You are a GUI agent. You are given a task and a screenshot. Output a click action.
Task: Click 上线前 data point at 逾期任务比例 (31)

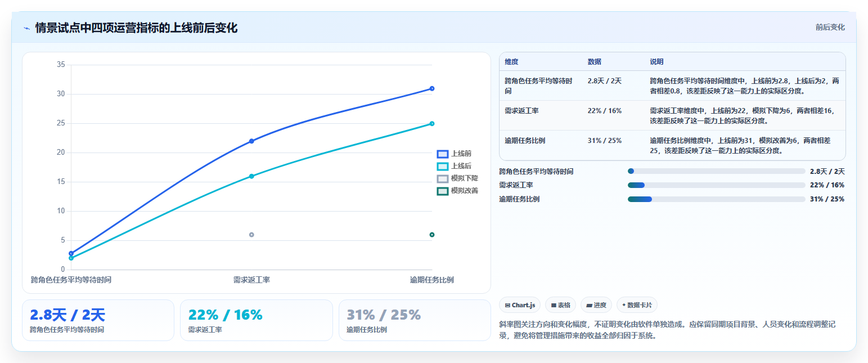coord(432,88)
